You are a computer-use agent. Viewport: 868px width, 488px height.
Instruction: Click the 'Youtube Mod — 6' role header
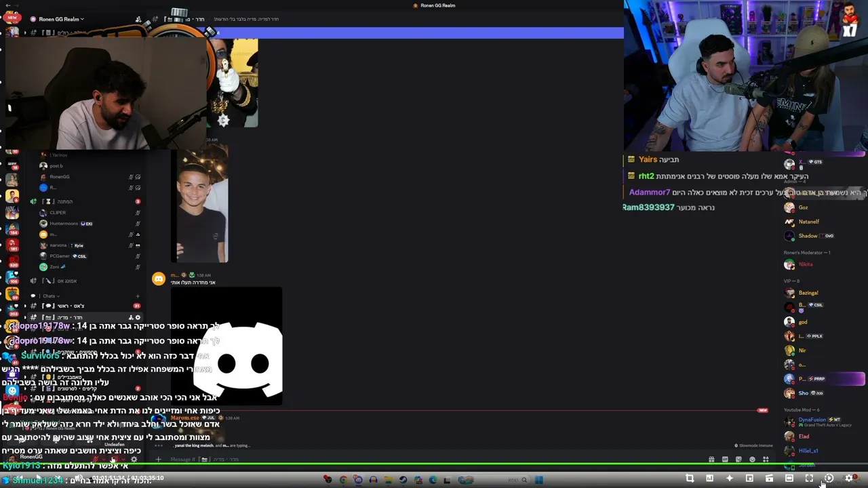pos(802,410)
